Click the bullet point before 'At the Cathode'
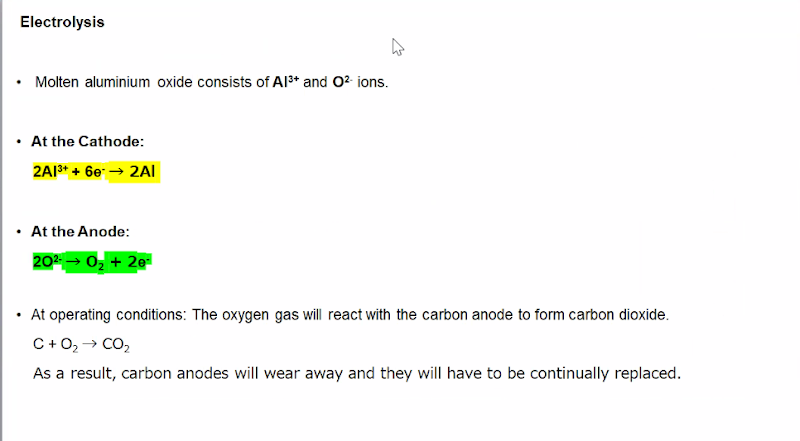This screenshot has width=800, height=441. click(x=19, y=143)
